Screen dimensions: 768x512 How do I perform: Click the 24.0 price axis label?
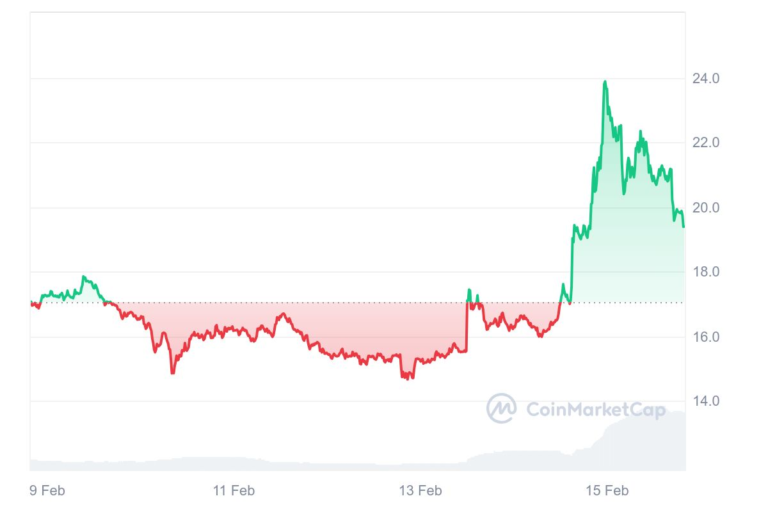(x=707, y=78)
